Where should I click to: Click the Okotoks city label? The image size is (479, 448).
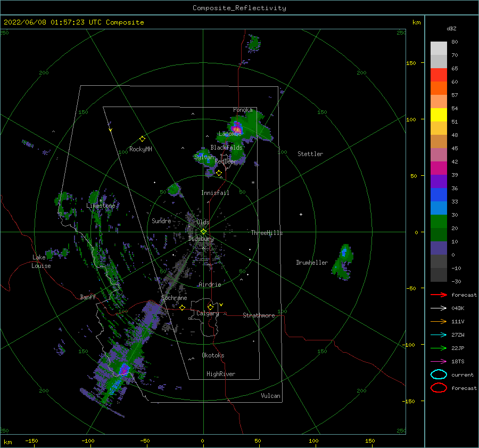pos(213,355)
